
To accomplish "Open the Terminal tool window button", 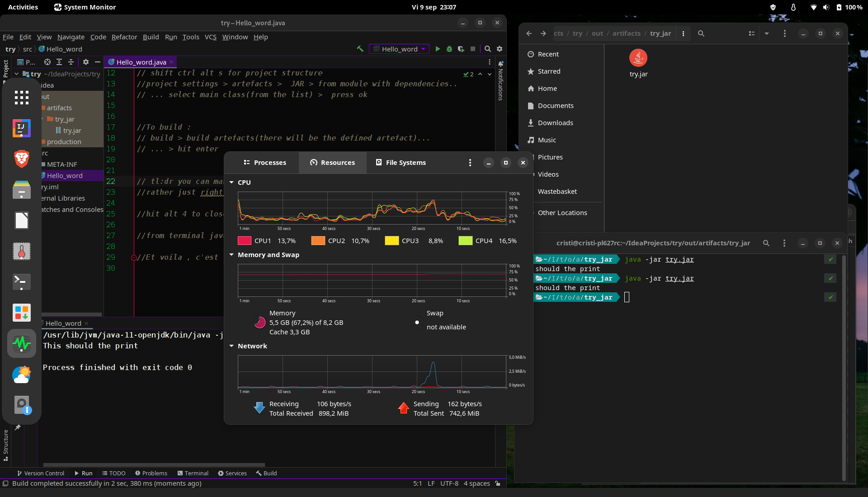I will coord(193,473).
